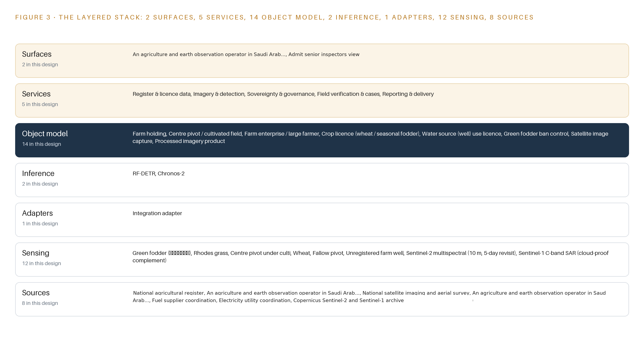
Task: Click 'National satellite imaging and aerial survey'
Action: click(x=416, y=293)
